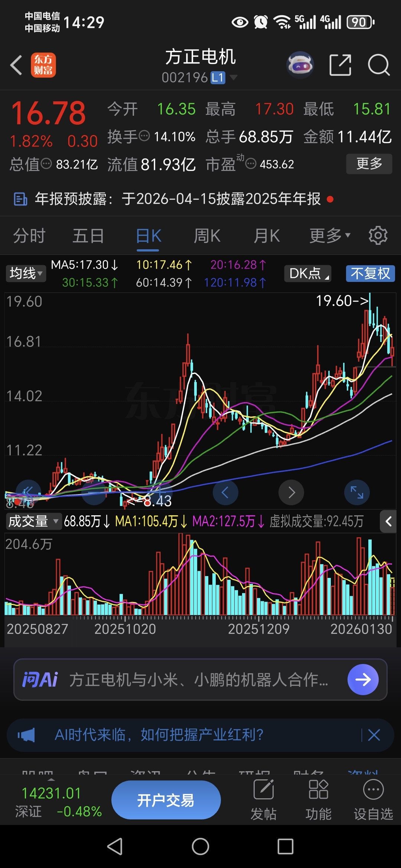
Task: Tap the 开户交易 button
Action: pos(166,800)
